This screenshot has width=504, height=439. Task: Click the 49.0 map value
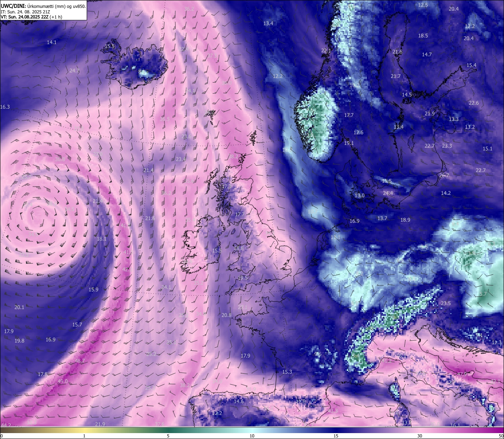pyautogui.click(x=63, y=381)
